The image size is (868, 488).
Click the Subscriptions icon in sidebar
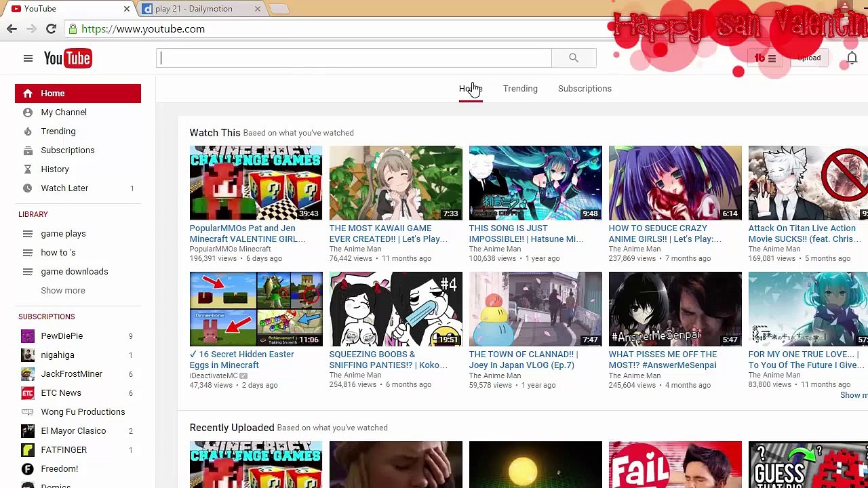(x=28, y=150)
